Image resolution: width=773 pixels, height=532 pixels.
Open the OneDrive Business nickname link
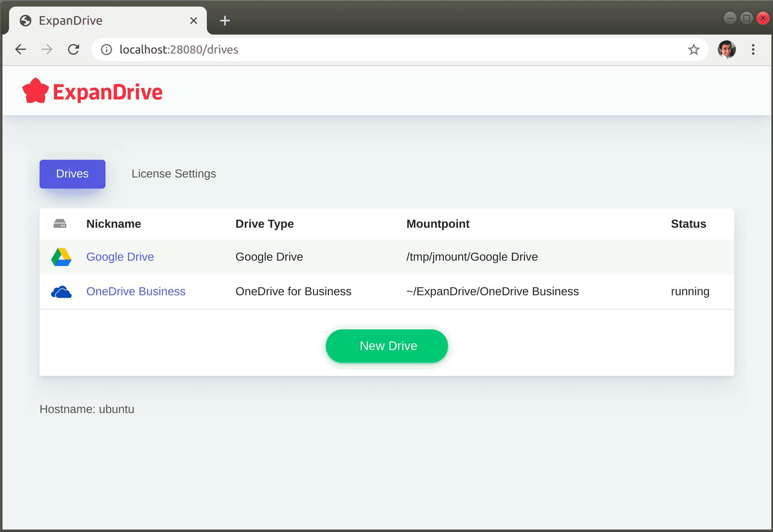(136, 292)
